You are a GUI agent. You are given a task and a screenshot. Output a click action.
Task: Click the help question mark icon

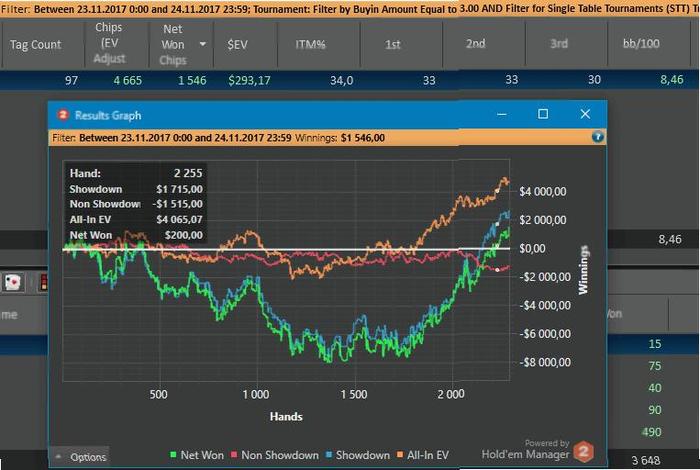[x=597, y=137]
